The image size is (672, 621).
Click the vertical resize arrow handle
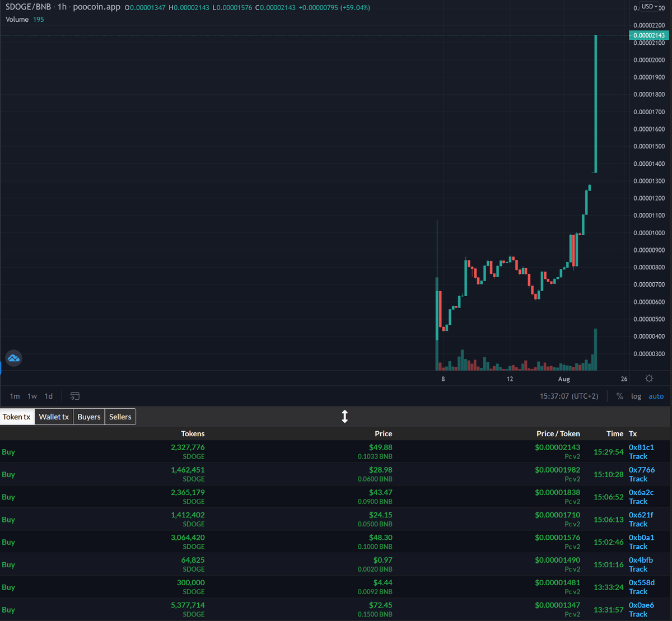345,417
